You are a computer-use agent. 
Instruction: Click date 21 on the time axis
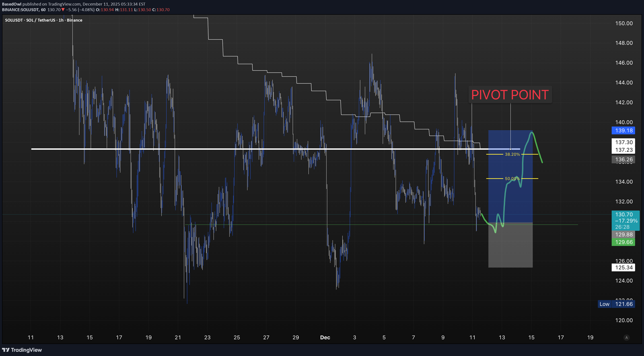point(178,338)
